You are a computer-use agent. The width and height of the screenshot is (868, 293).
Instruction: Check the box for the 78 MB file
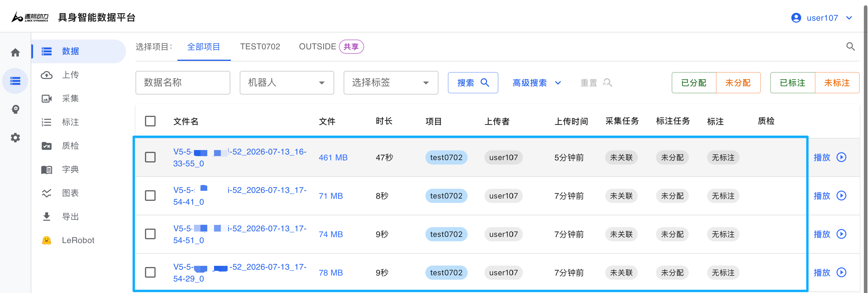coord(150,272)
